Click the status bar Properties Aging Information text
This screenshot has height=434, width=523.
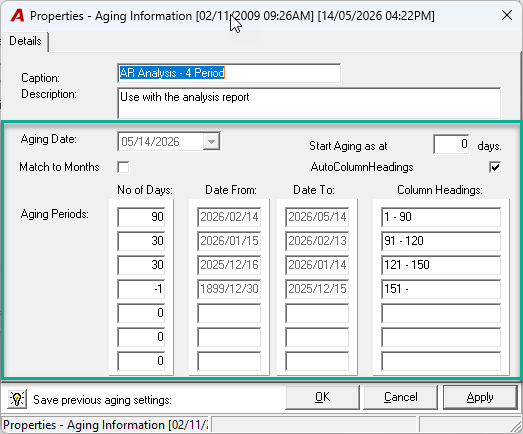pyautogui.click(x=105, y=425)
